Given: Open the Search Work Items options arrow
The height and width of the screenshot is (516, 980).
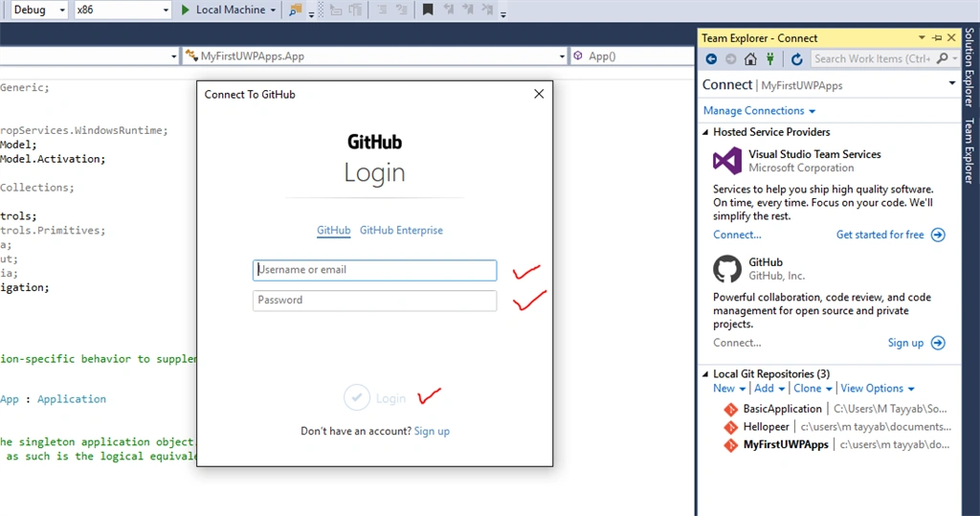Looking at the screenshot, I should coord(955,58).
